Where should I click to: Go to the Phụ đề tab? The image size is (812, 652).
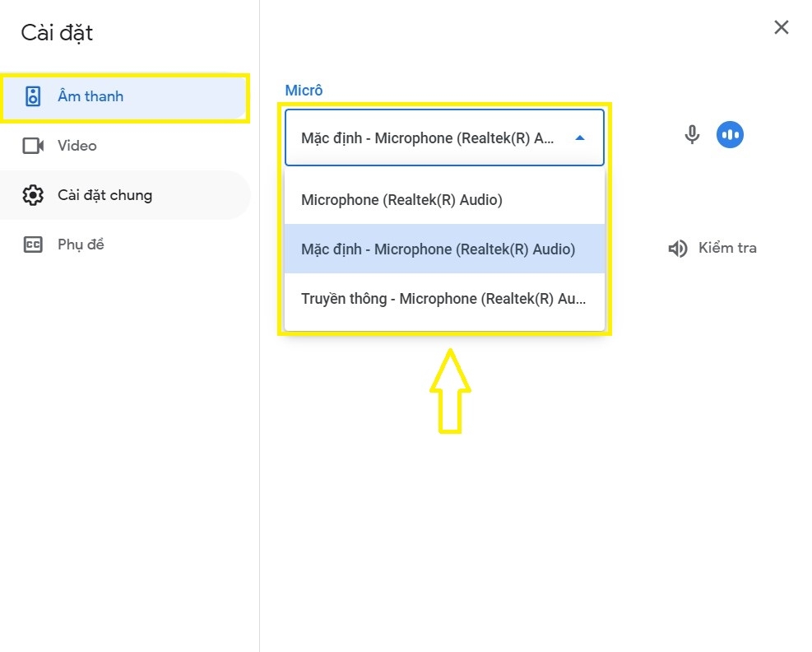pyautogui.click(x=125, y=244)
